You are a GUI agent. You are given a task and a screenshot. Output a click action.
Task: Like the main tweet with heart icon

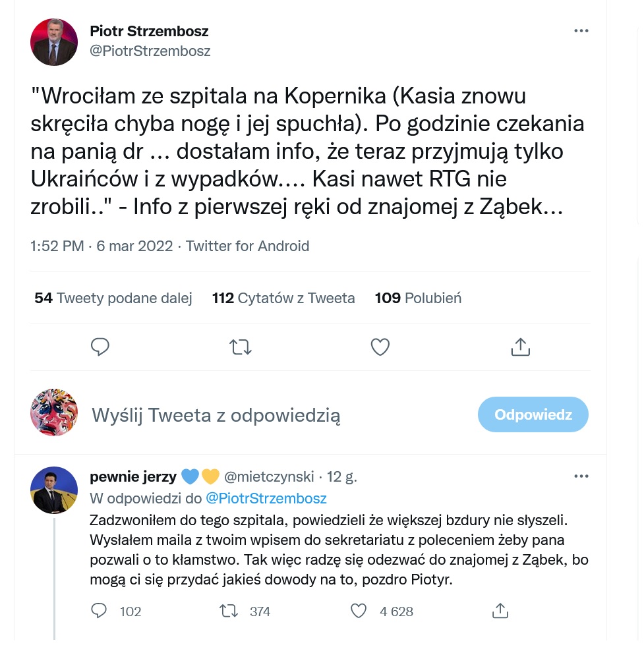point(380,347)
